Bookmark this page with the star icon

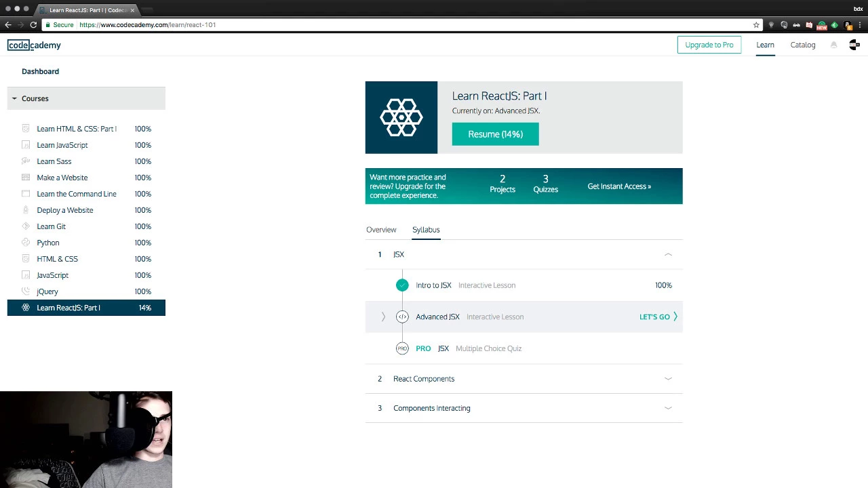(x=756, y=24)
